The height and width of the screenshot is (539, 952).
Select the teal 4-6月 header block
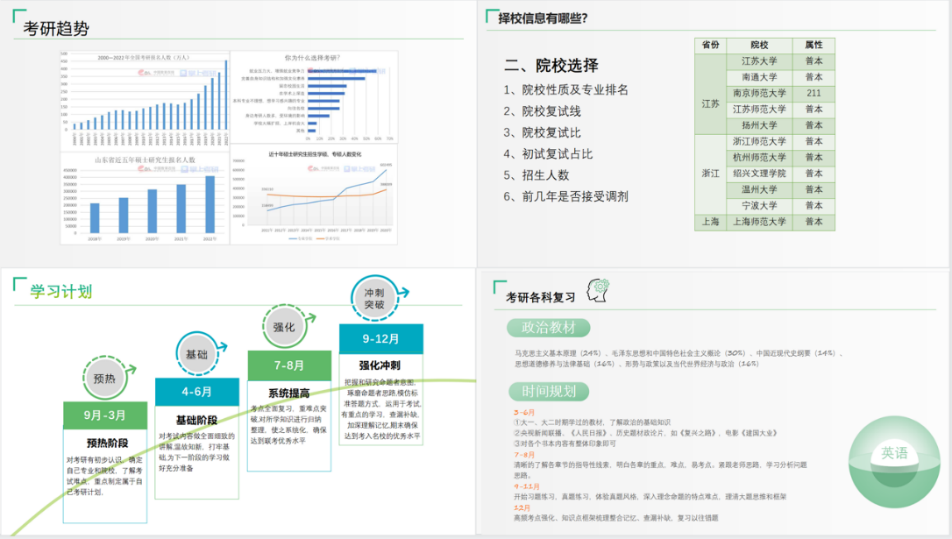click(x=197, y=392)
